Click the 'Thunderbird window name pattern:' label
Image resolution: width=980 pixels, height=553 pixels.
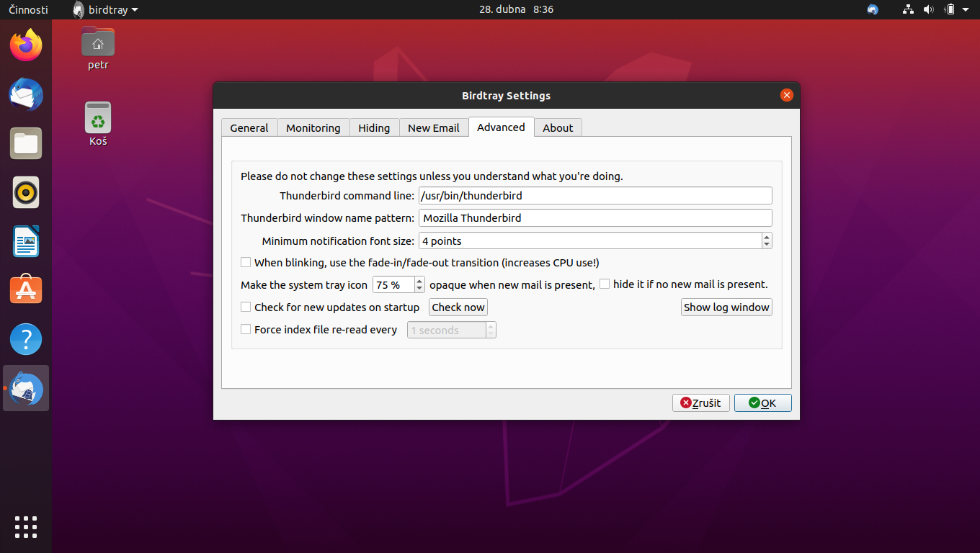tap(327, 218)
